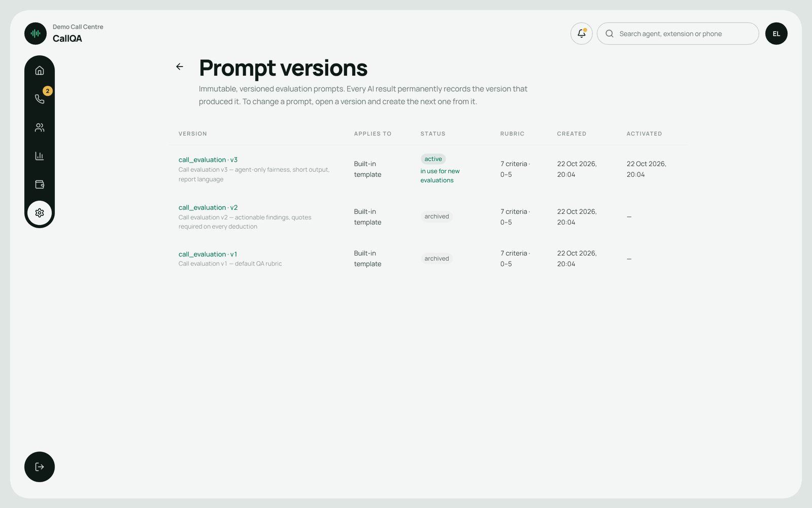812x508 pixels.
Task: Open call_evaluation · v1 version
Action: click(x=208, y=254)
